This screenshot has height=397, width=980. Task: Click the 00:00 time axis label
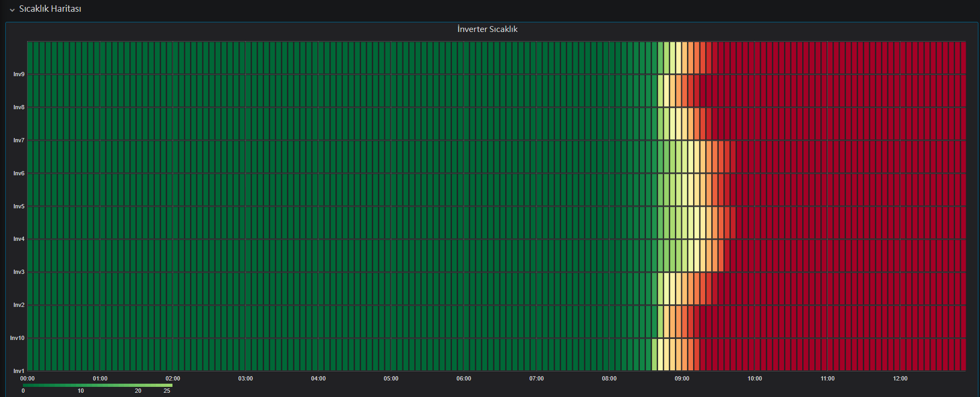tap(28, 379)
